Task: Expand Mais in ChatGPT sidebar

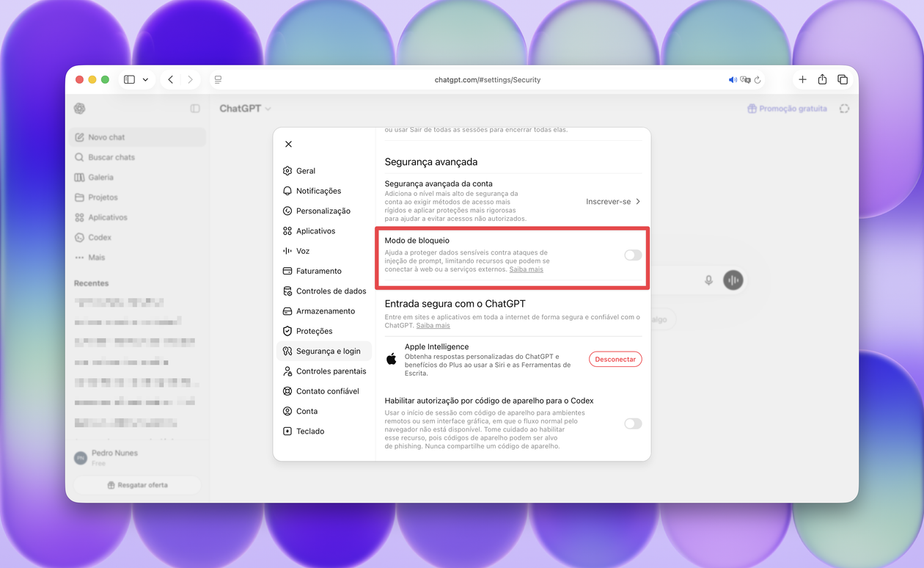Action: [138, 258]
